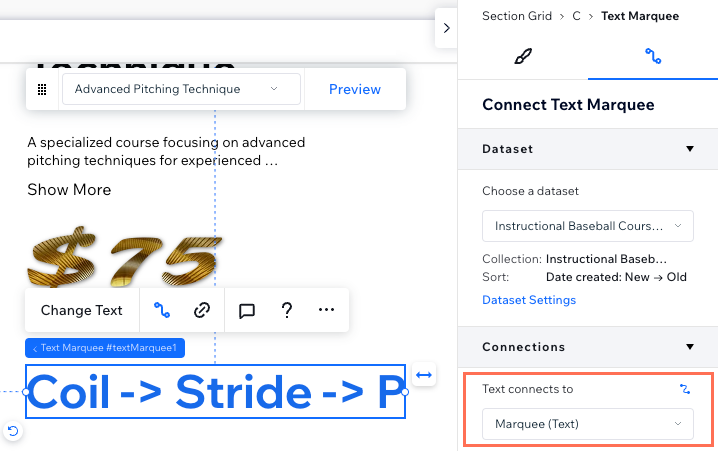Image resolution: width=718 pixels, height=451 pixels.
Task: Click the link chain icon
Action: click(x=202, y=310)
